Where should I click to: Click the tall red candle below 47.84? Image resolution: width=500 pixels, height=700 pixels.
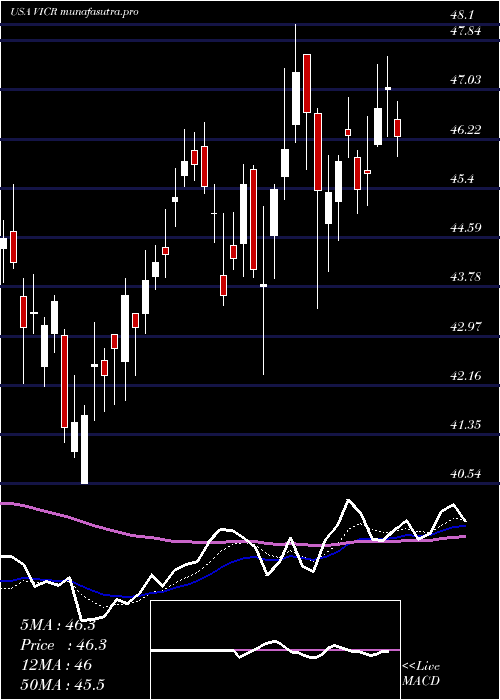[307, 83]
